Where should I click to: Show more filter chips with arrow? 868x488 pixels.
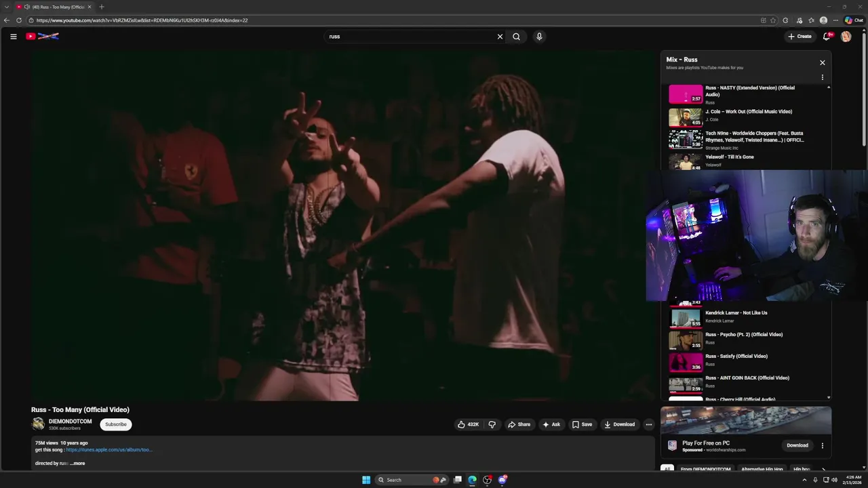[823, 469]
